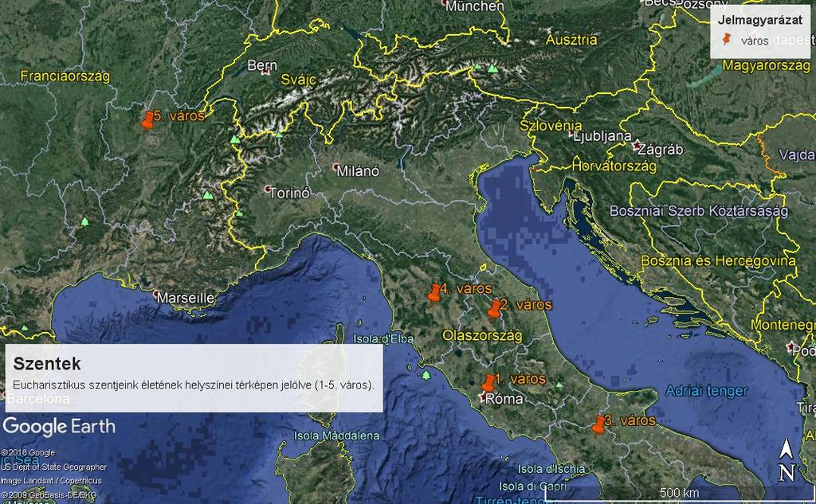Click the 3. város label text
The height and width of the screenshot is (504, 816).
[x=630, y=420]
